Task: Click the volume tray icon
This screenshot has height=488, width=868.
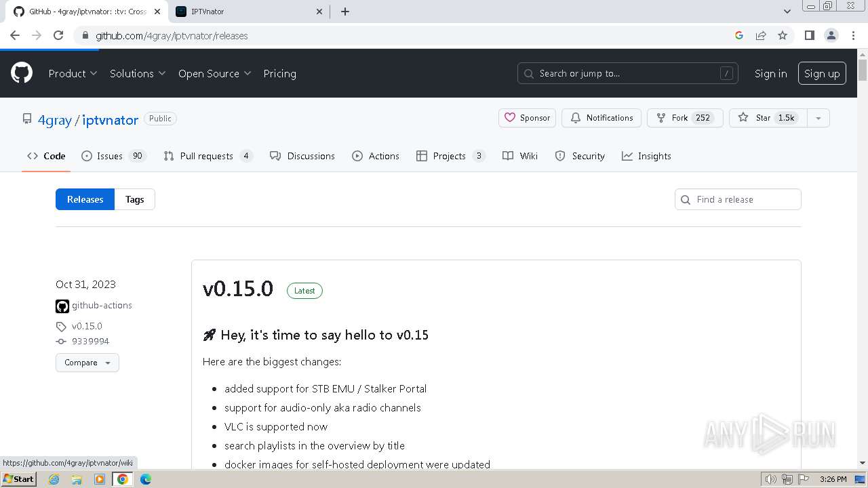Action: (771, 479)
